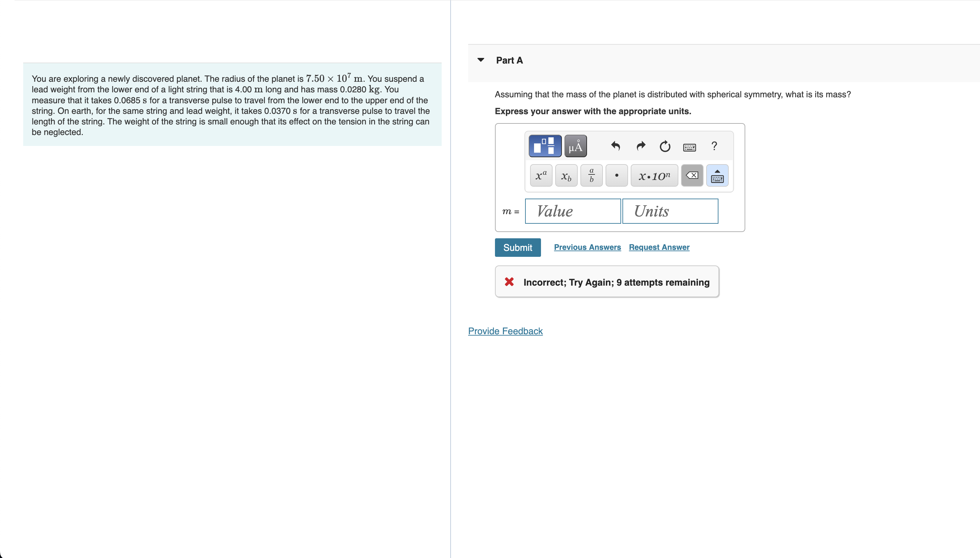
Task: Insert superscript exponent template
Action: point(541,175)
